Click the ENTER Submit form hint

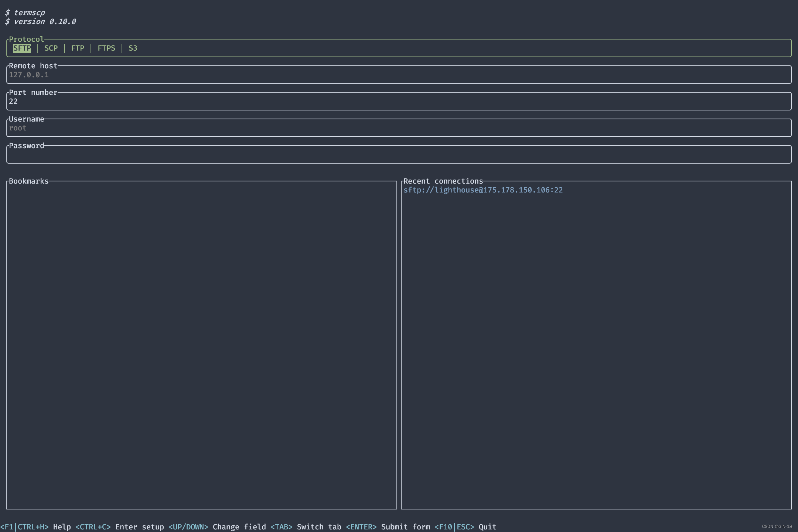point(388,527)
